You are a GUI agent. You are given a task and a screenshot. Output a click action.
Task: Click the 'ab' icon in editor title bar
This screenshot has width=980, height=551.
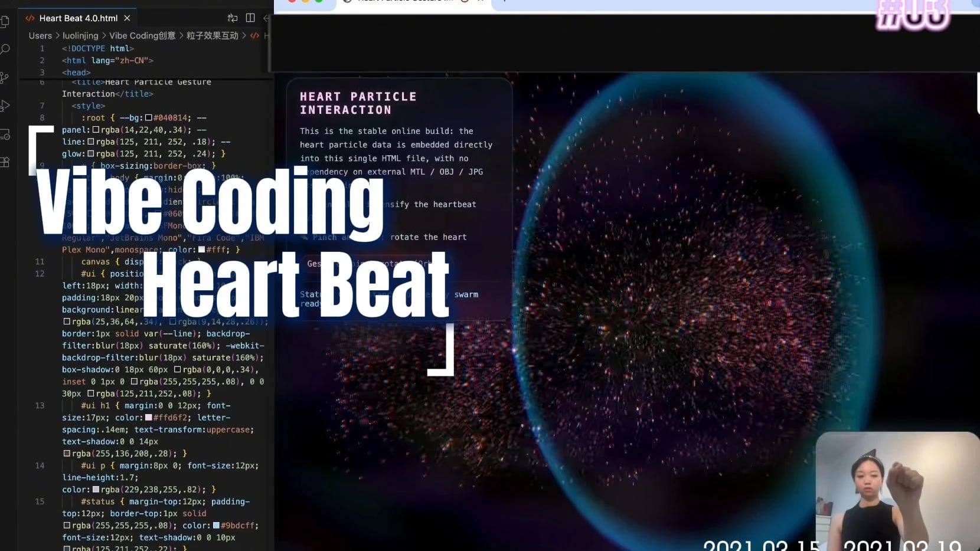(233, 18)
